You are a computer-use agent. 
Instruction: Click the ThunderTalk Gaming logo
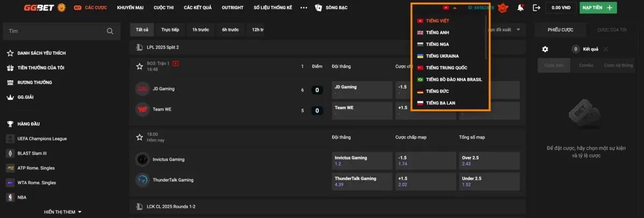coord(142,180)
